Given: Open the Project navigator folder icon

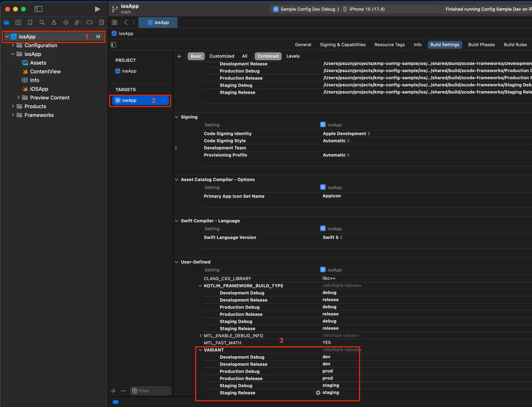Looking at the screenshot, I should pos(6,23).
